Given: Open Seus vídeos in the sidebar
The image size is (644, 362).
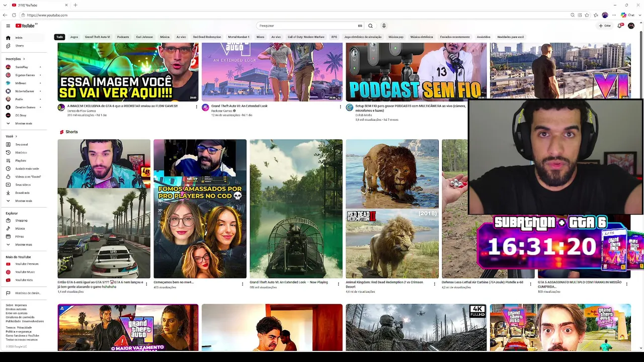Looking at the screenshot, I should pyautogui.click(x=23, y=185).
